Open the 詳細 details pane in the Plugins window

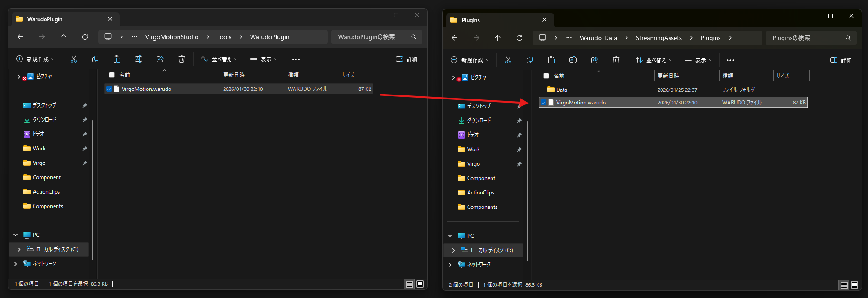(841, 60)
